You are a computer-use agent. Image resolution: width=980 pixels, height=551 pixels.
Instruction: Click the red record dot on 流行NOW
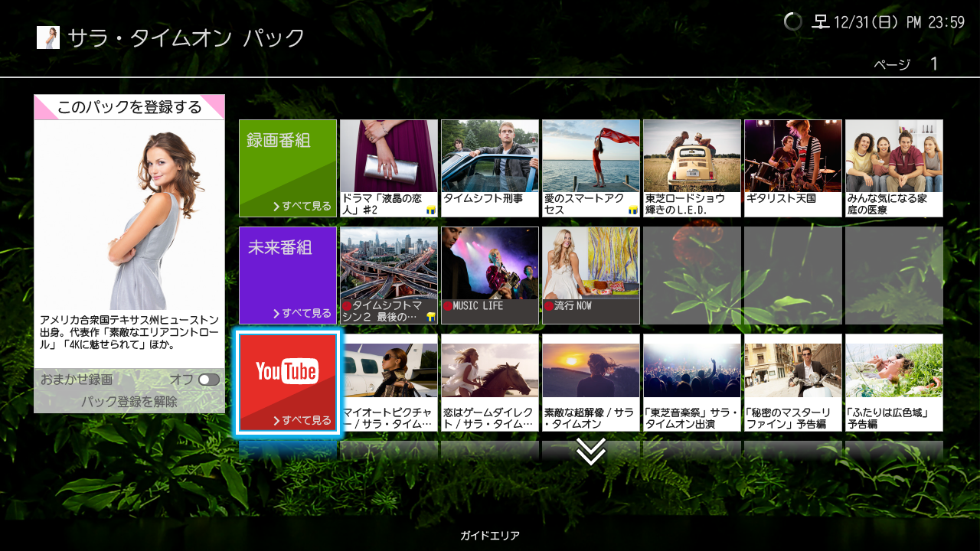click(x=549, y=306)
